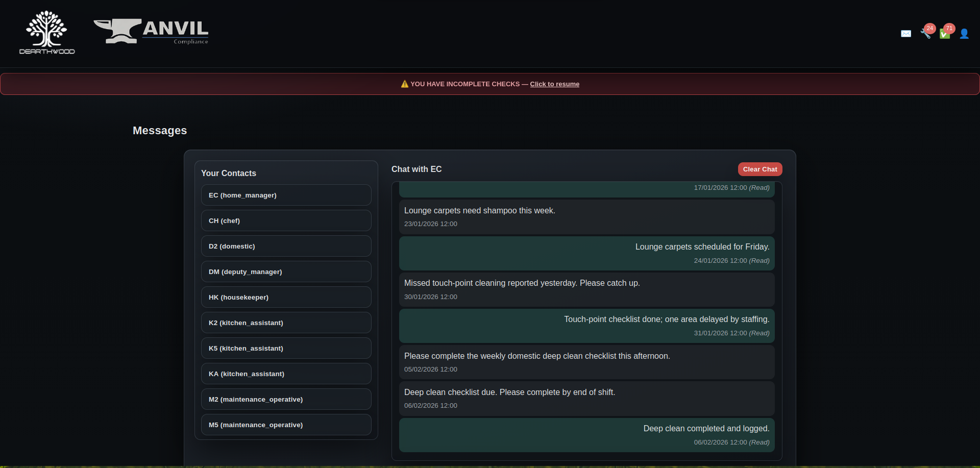The image size is (980, 468).
Task: Open the user profile icon
Action: (x=964, y=34)
